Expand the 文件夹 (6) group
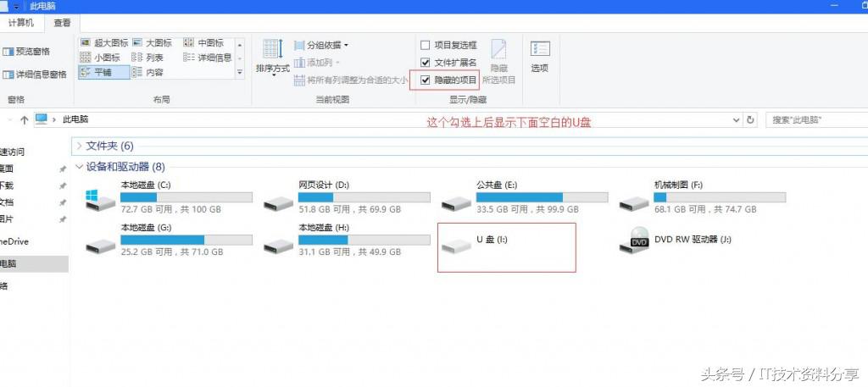Screen dimensions: 868x387 click(x=81, y=146)
